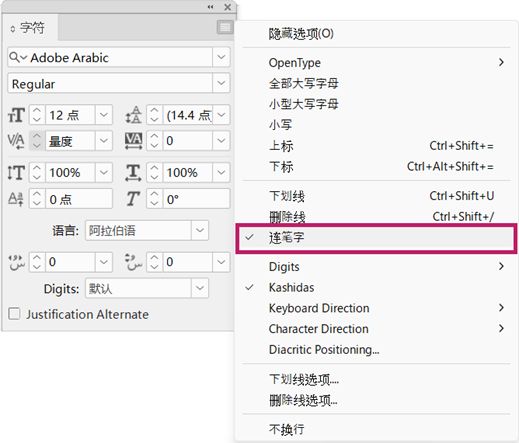Click the baseline shift 0 点 field
This screenshot has height=443, width=519.
tap(79, 199)
